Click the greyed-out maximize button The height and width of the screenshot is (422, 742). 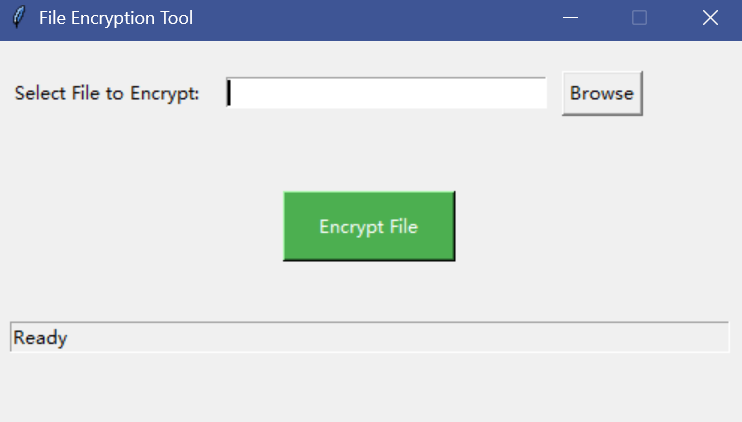tap(640, 18)
